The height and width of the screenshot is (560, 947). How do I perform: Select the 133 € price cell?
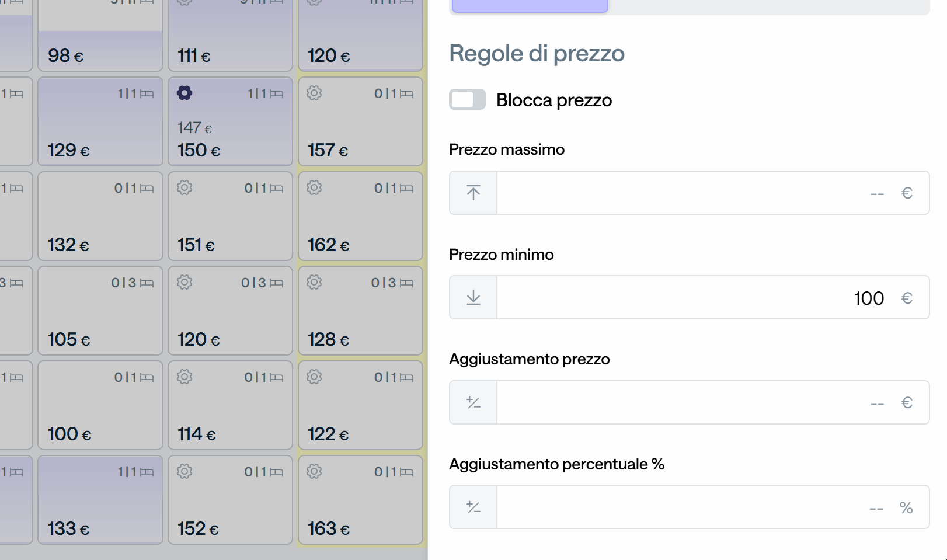(100, 500)
